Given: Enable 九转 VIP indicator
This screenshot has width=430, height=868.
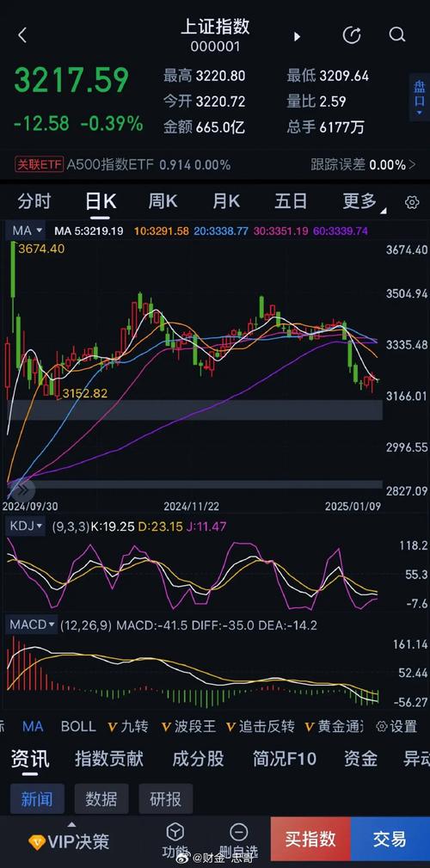Looking at the screenshot, I should coord(128,726).
